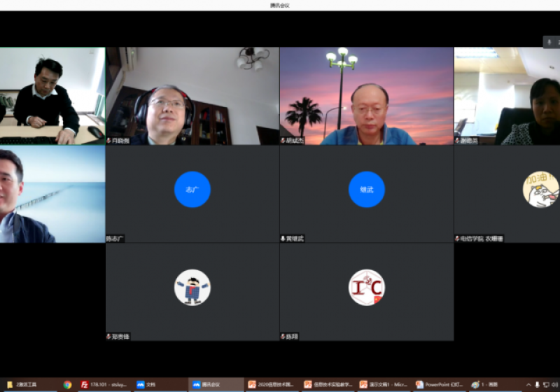
Task: Select video tile of man wearing headphones
Action: pyautogui.click(x=192, y=96)
